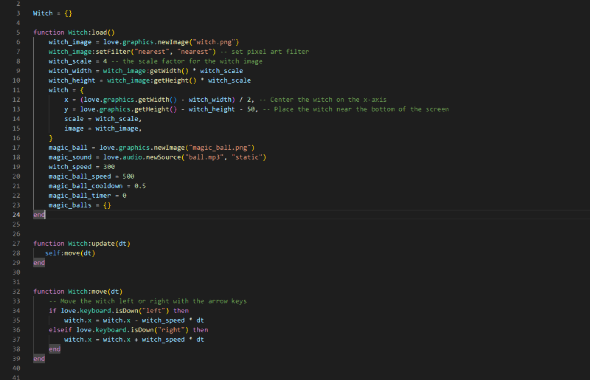Image resolution: width=590 pixels, height=380 pixels.
Task: Click the setFilter method call
Action: click(x=113, y=52)
